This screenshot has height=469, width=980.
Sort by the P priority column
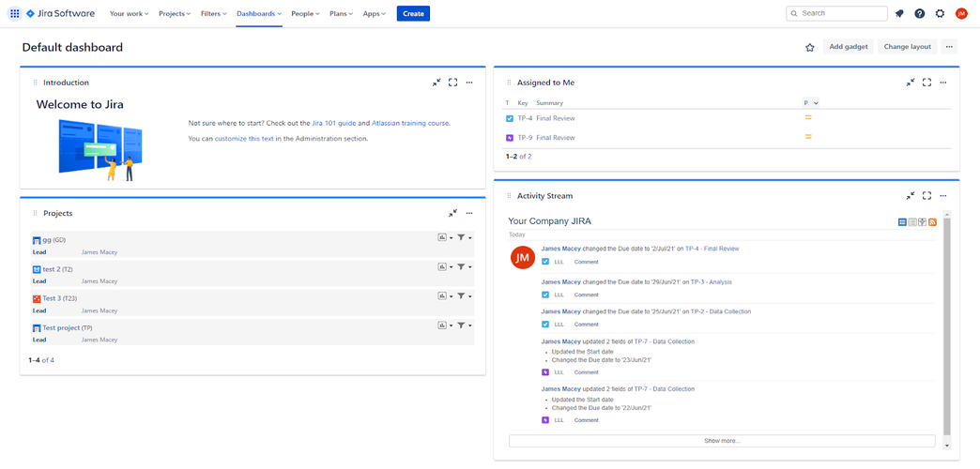[x=811, y=102]
